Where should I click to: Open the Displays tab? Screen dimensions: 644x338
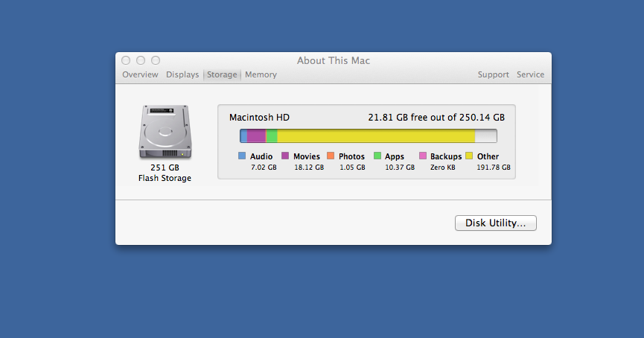[x=182, y=74]
